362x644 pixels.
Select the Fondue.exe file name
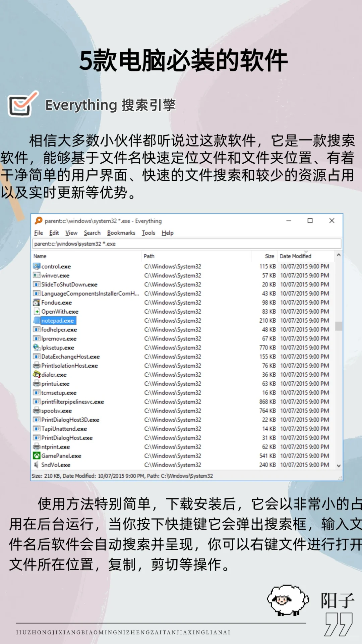pyautogui.click(x=57, y=303)
